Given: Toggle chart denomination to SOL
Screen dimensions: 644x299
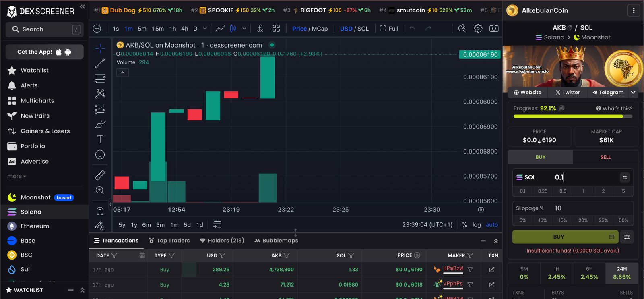Looking at the screenshot, I should pos(363,29).
